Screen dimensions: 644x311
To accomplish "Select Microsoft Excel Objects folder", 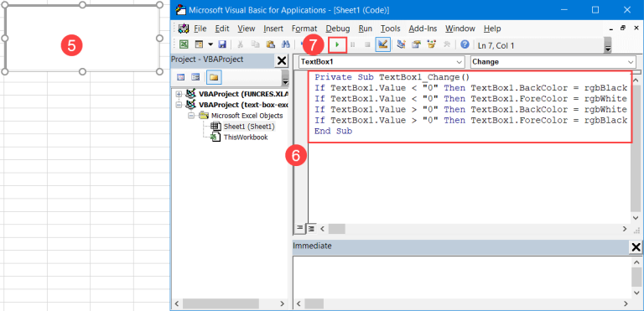I will point(247,116).
